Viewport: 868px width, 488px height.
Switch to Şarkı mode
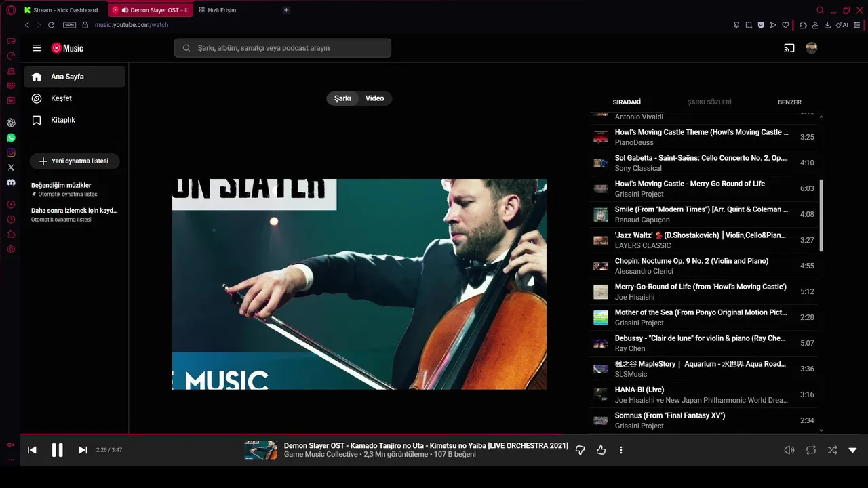[342, 98]
